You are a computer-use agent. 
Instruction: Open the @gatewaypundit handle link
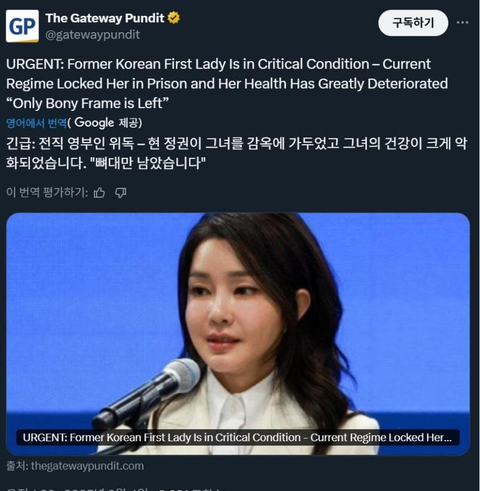[92, 35]
